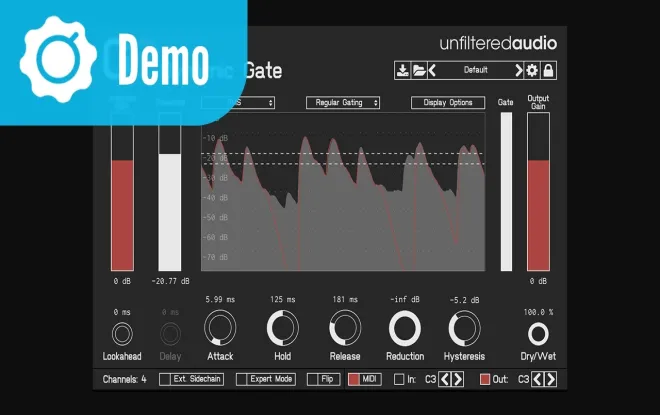Disable the MIDI checkbox
The width and height of the screenshot is (660, 415).
tap(354, 379)
